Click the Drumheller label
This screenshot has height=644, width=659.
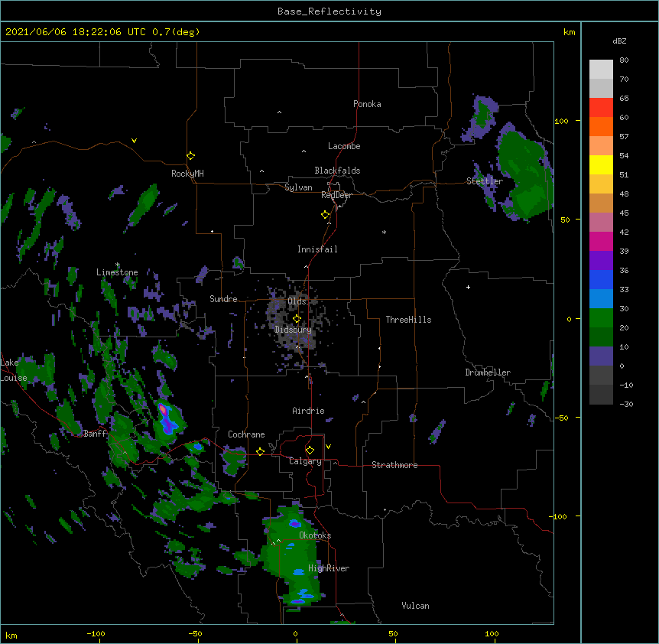click(488, 372)
